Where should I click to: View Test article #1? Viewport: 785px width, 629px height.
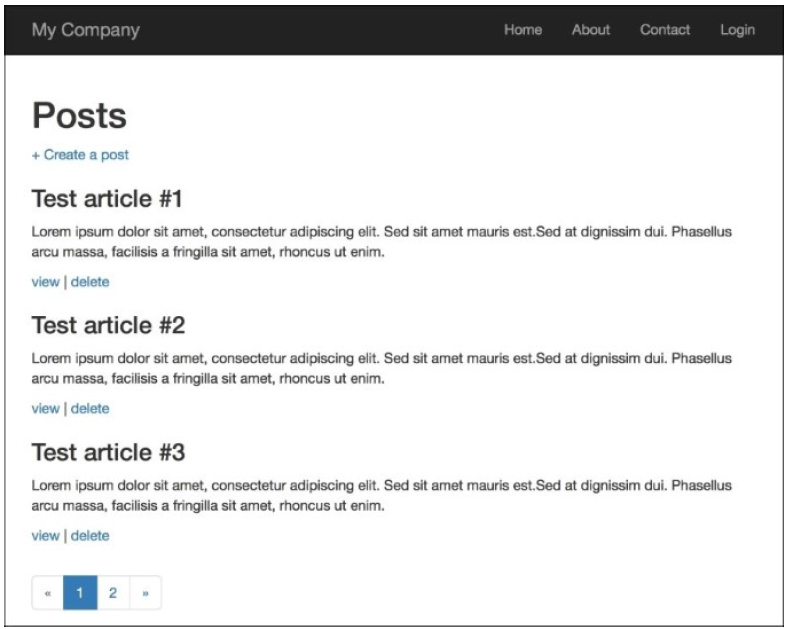pos(46,282)
